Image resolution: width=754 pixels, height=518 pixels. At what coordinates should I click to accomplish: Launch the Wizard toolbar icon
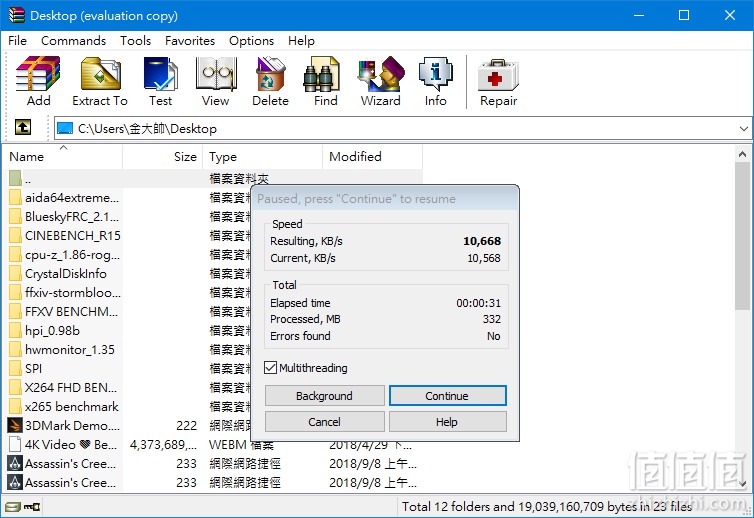click(381, 74)
